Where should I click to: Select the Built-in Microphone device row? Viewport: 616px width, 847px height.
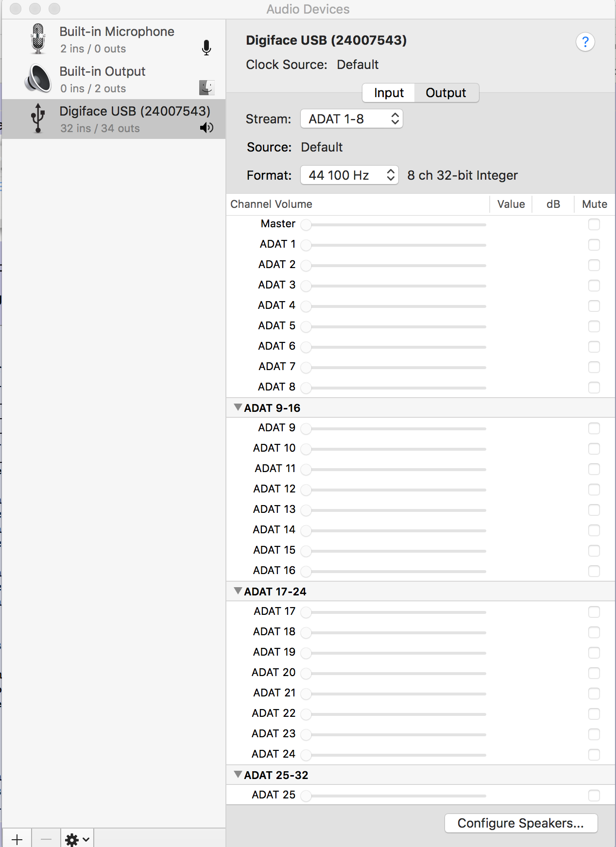coord(114,40)
